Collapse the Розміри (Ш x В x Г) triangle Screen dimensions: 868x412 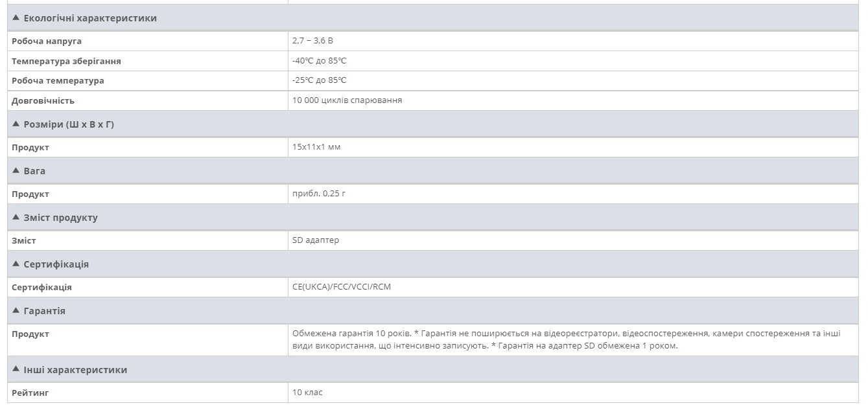click(16, 124)
